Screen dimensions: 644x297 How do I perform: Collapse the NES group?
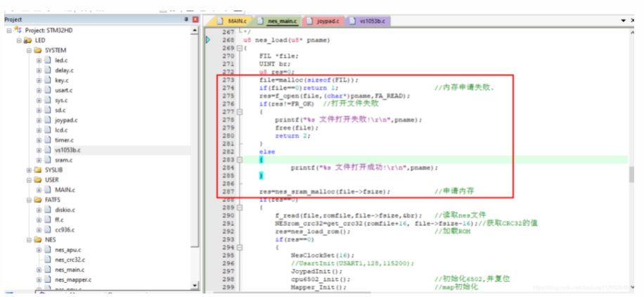29,239
